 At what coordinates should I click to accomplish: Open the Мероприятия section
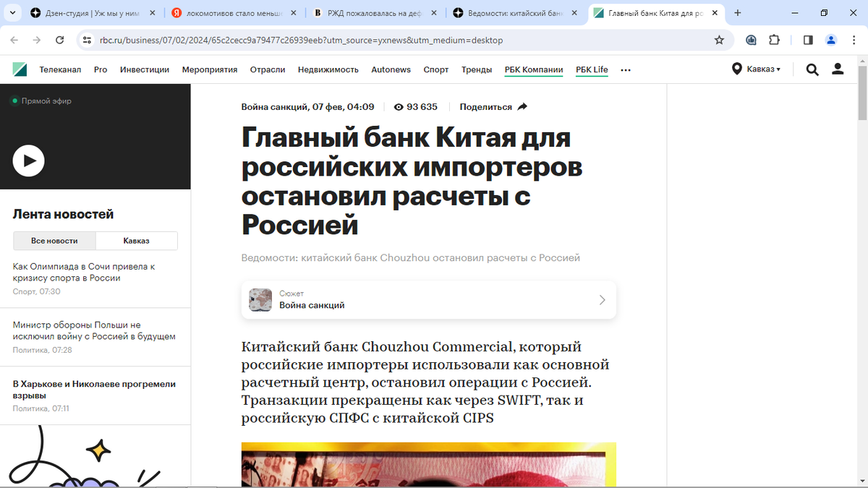(210, 69)
